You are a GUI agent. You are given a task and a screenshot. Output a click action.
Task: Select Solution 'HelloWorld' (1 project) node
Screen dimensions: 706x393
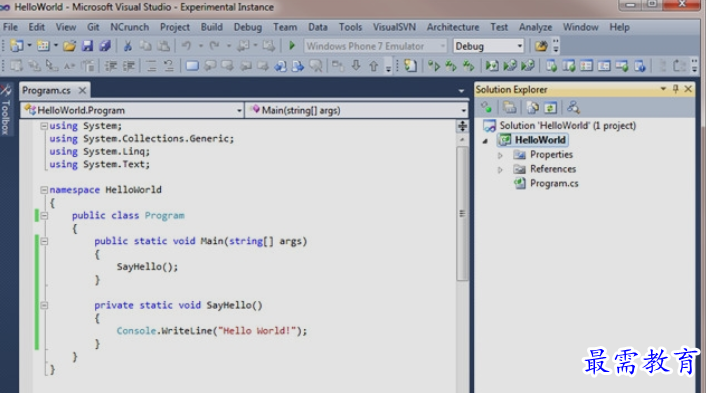click(x=567, y=126)
